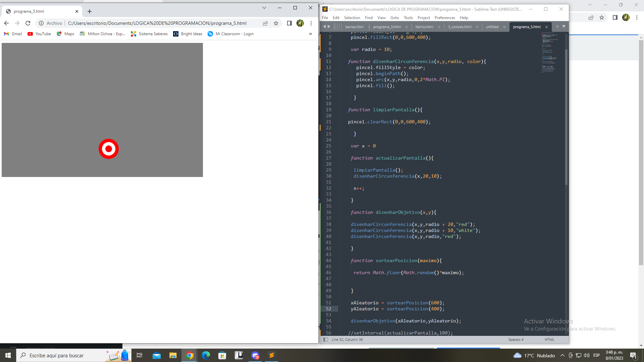Open Chrome three-dot menu
The image size is (644, 362).
[x=311, y=23]
